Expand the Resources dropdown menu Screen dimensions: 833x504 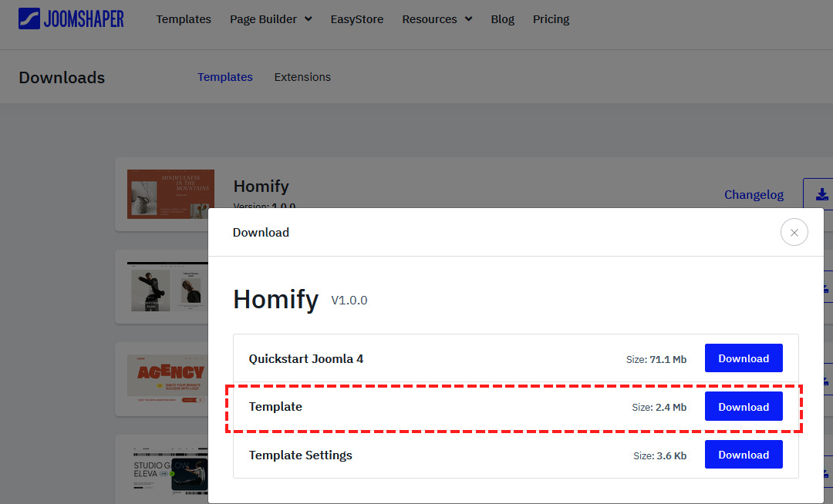click(x=437, y=19)
